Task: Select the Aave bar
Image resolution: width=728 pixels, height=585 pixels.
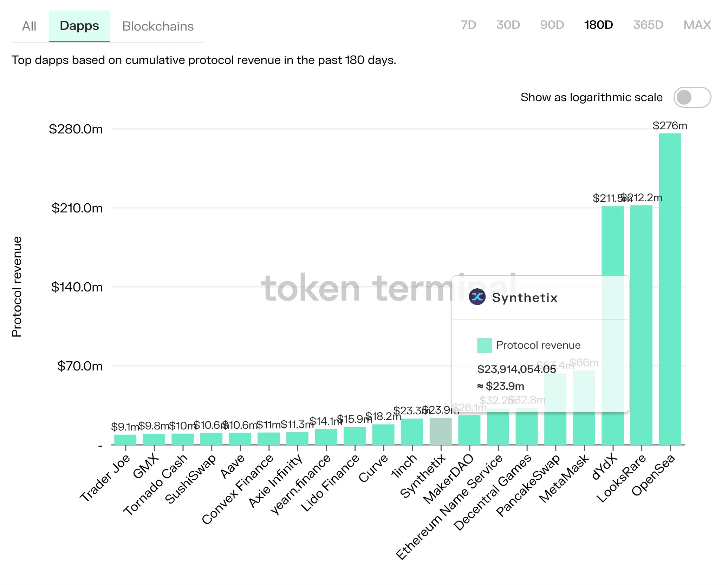Action: click(240, 439)
